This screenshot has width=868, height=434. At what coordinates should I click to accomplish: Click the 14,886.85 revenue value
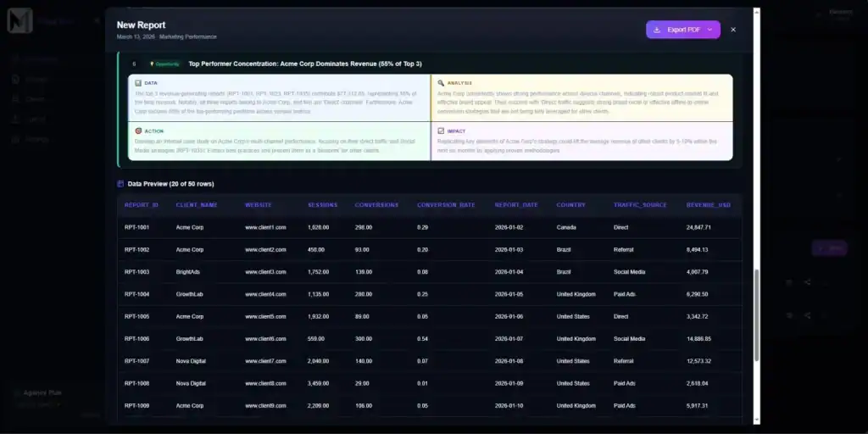coord(698,339)
